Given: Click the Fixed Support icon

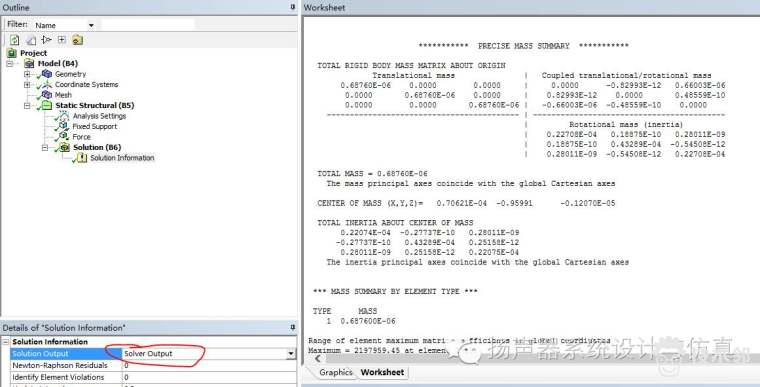Looking at the screenshot, I should tap(64, 126).
